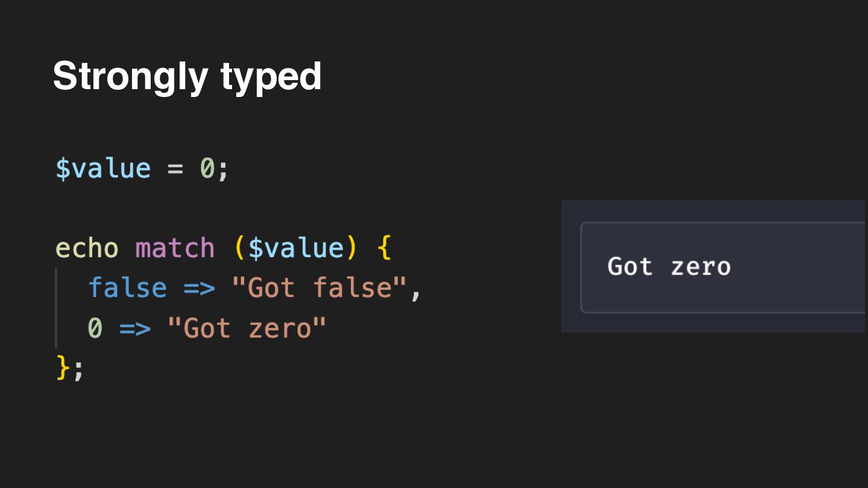Click the "Got zero" string in code
The width and height of the screenshot is (868, 488).
click(x=247, y=328)
